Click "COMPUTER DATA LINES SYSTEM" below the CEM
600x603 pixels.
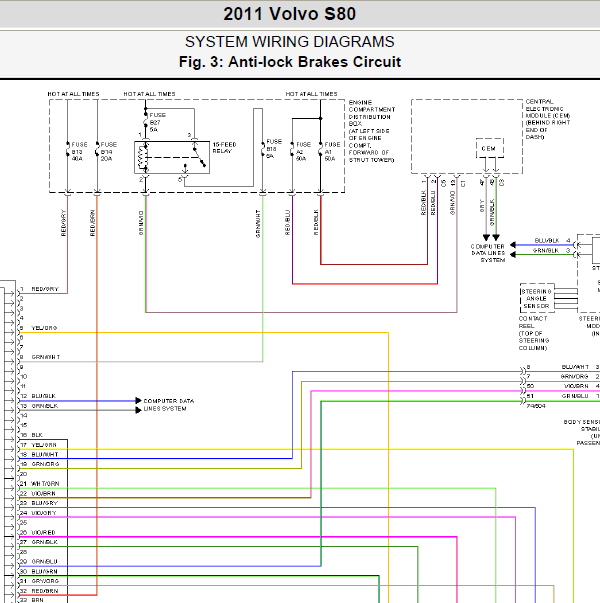coord(488,253)
